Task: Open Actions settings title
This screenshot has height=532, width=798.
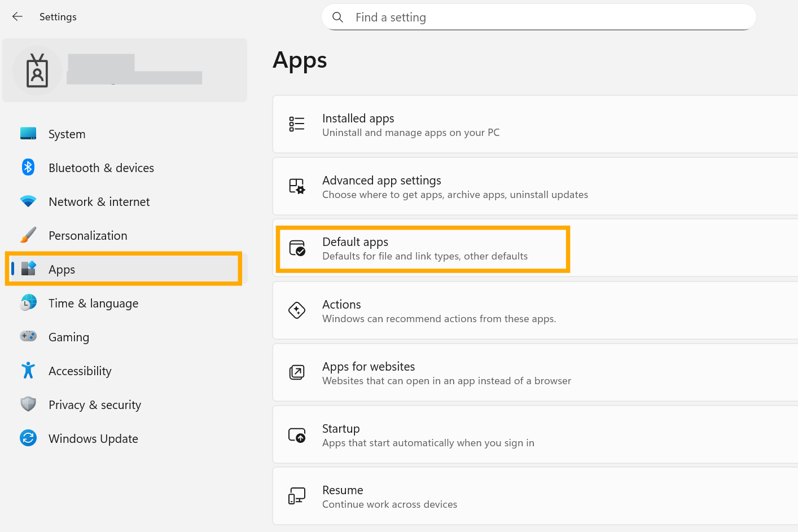Action: [341, 305]
